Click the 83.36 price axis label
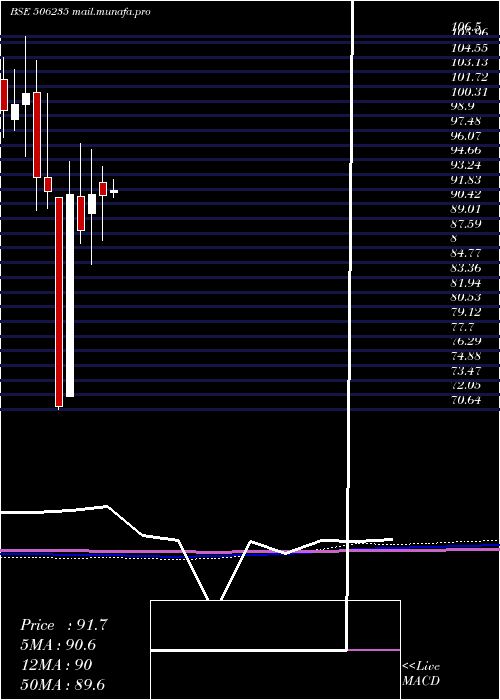500x700 pixels. pos(467,268)
